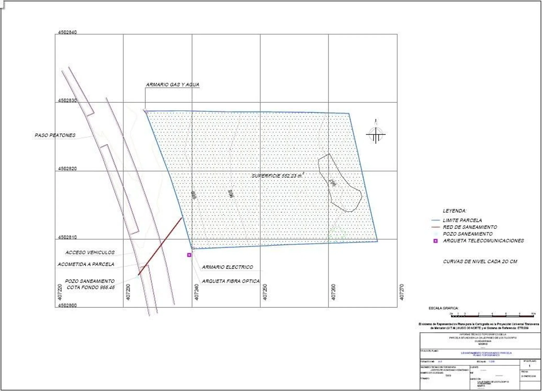Click the LEYENDA heading
This screenshot has width=544, height=392.
tap(454, 211)
